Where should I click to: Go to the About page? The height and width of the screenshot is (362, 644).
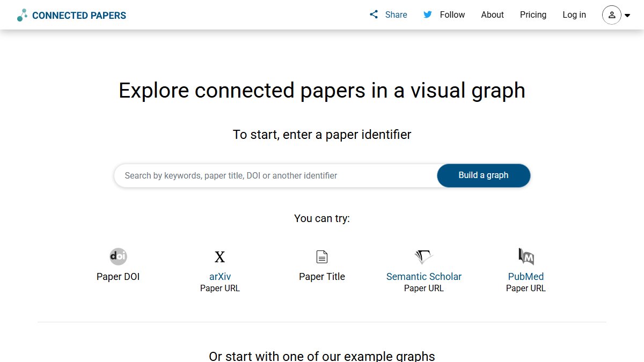coord(493,14)
